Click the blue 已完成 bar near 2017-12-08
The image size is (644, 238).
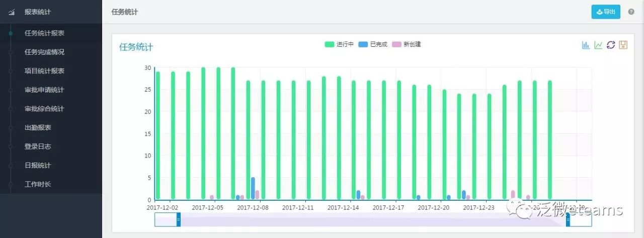pos(253,188)
